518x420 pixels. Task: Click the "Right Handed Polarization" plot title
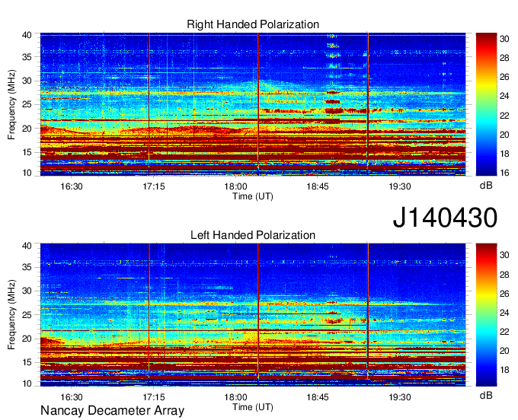253,24
